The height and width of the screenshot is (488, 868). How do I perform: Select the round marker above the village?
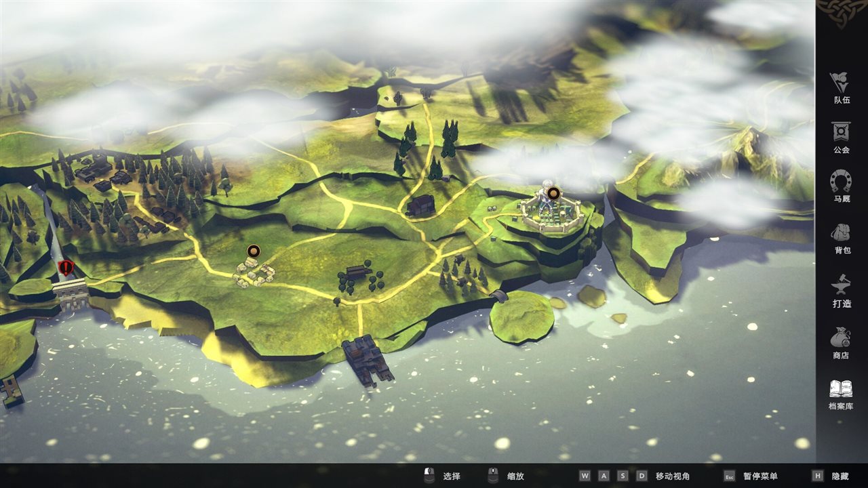[254, 251]
